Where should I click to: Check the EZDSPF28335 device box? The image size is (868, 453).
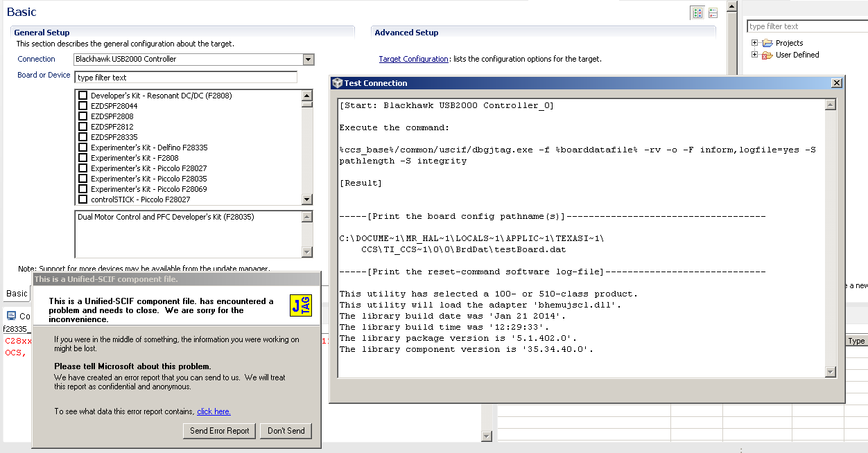[x=83, y=137]
